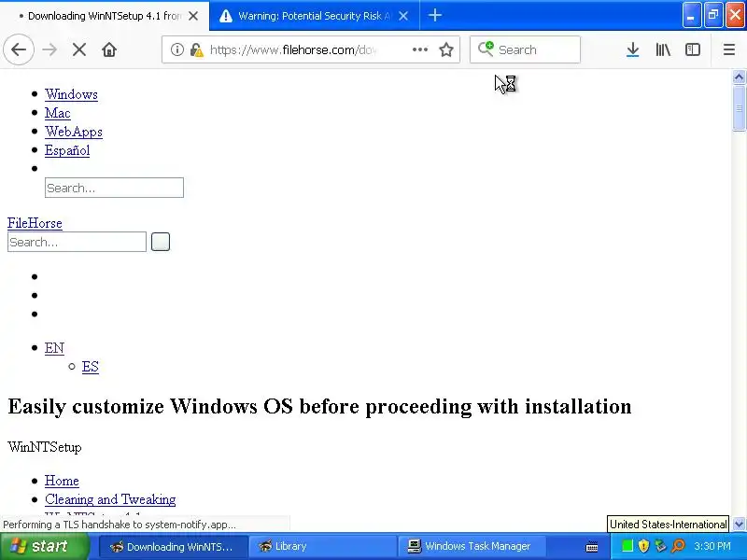Open the Windows start button
Screen dimensions: 747x560
tap(44, 546)
